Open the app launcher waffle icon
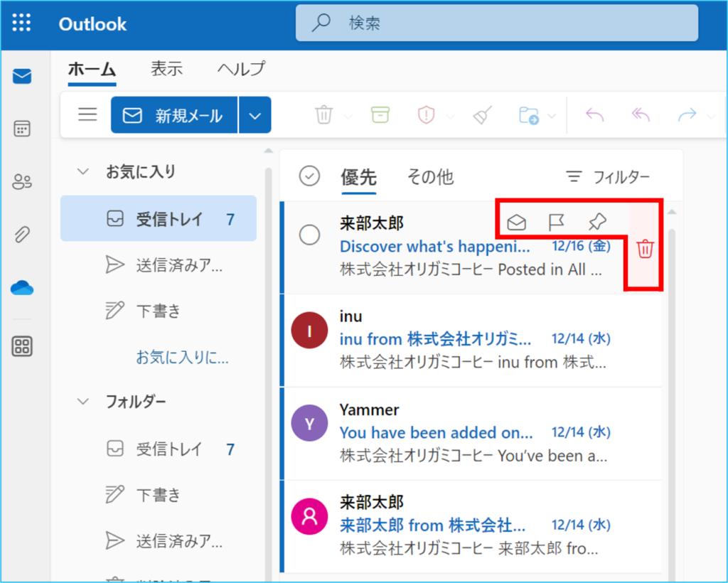Image resolution: width=728 pixels, height=583 pixels. [x=21, y=23]
